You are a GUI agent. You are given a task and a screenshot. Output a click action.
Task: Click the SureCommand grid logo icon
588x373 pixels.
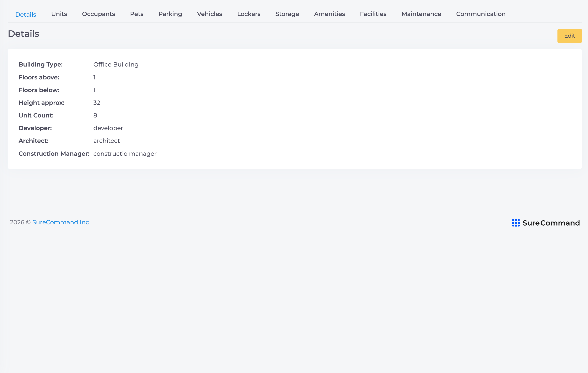(x=516, y=223)
